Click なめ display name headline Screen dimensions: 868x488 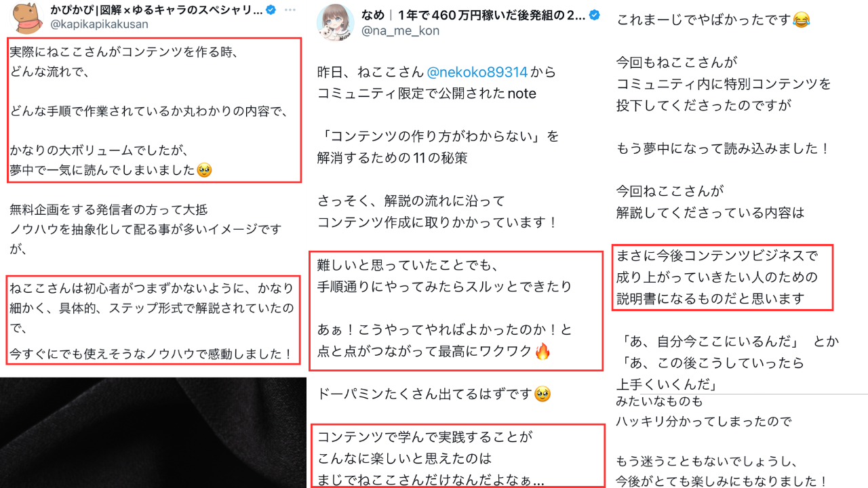click(x=473, y=16)
